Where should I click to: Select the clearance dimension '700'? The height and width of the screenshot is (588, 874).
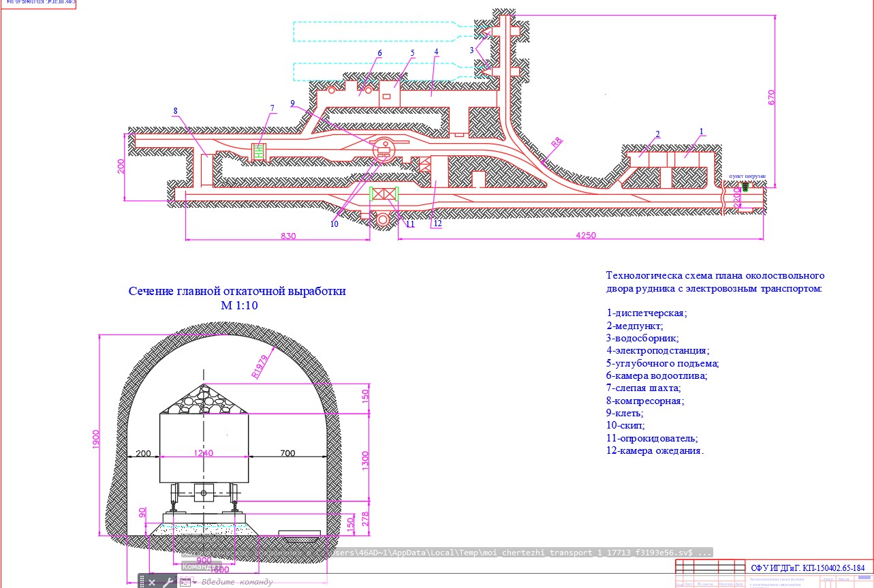pos(287,453)
